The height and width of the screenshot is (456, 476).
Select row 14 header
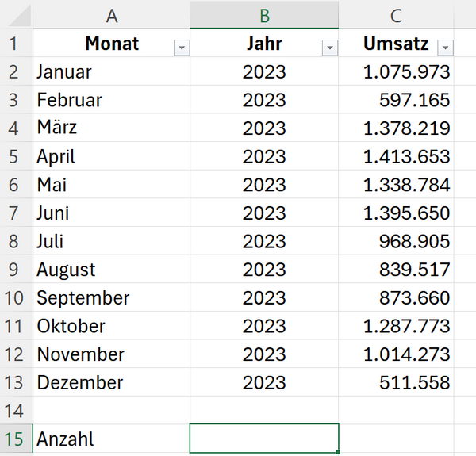point(13,411)
